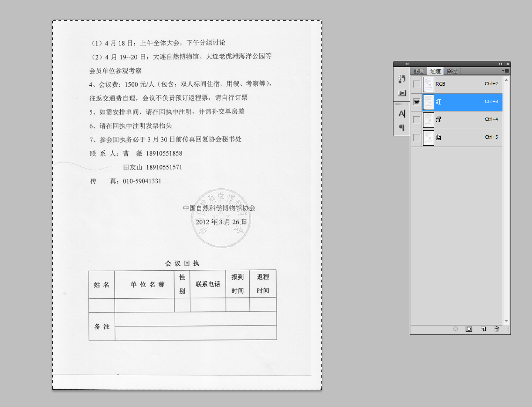Close the channels panel group
Screen dimensions: 532x407
[508, 64]
